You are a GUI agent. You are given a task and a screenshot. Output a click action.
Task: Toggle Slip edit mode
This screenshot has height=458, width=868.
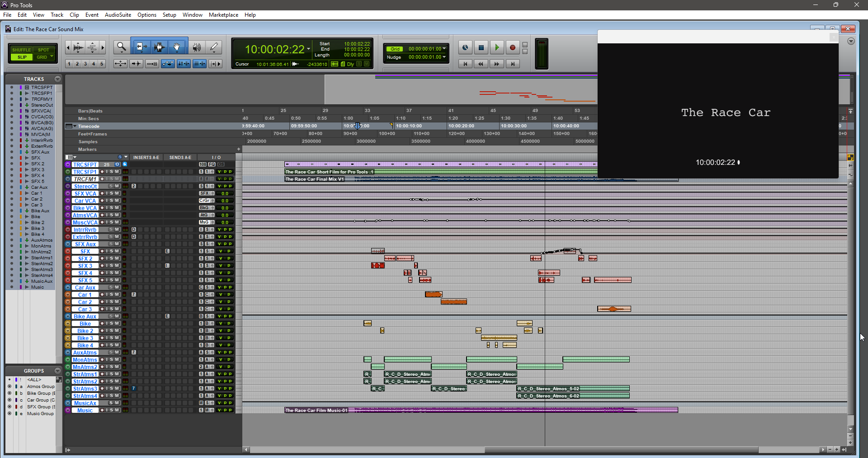pos(22,57)
